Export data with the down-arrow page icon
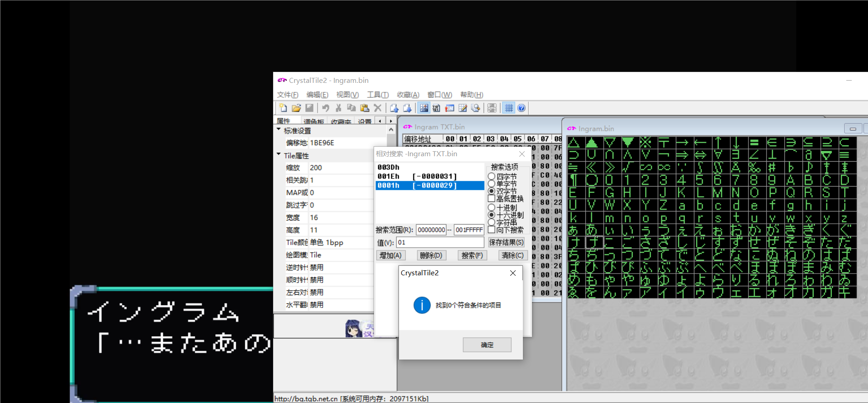The image size is (868, 403). point(407,108)
